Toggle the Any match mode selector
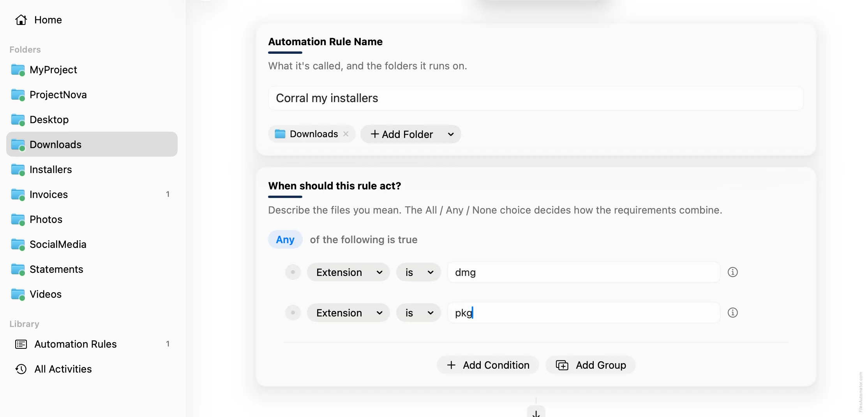The height and width of the screenshot is (417, 868). pyautogui.click(x=285, y=240)
